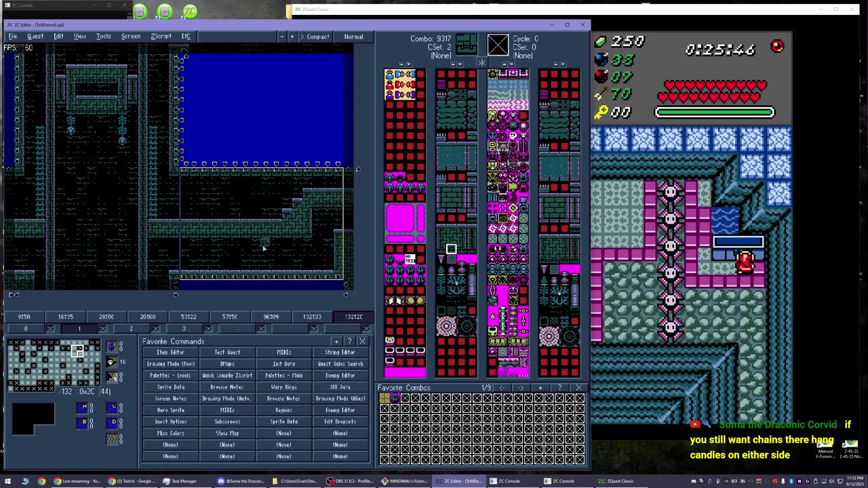Toggle visibility checkbox for layer 2

click(x=156, y=329)
